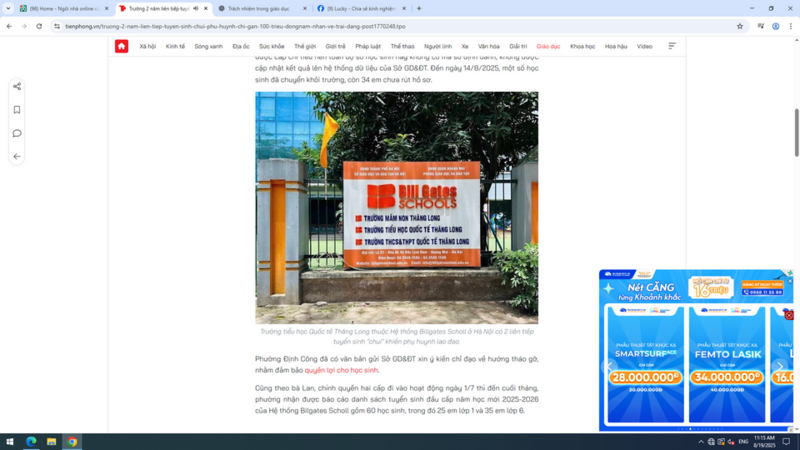Image resolution: width=800 pixels, height=450 pixels.
Task: Click the ad's phone number button
Action: (x=763, y=292)
